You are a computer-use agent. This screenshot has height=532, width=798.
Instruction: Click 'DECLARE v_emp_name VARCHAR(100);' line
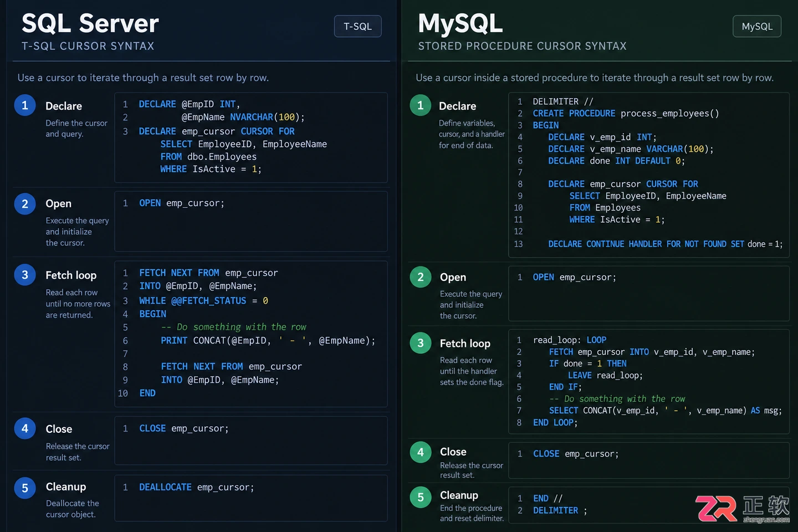tap(631, 149)
